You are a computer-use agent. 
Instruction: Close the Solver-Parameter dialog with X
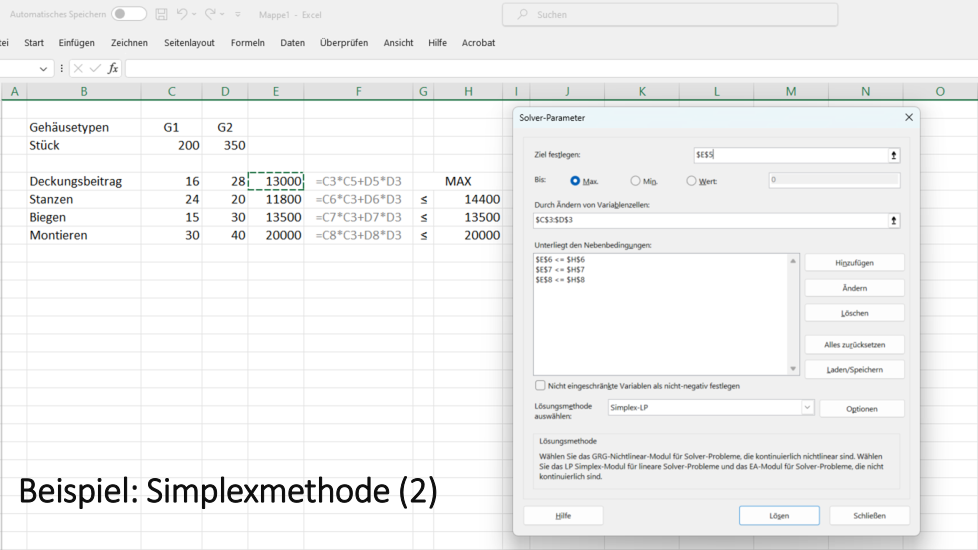point(908,117)
